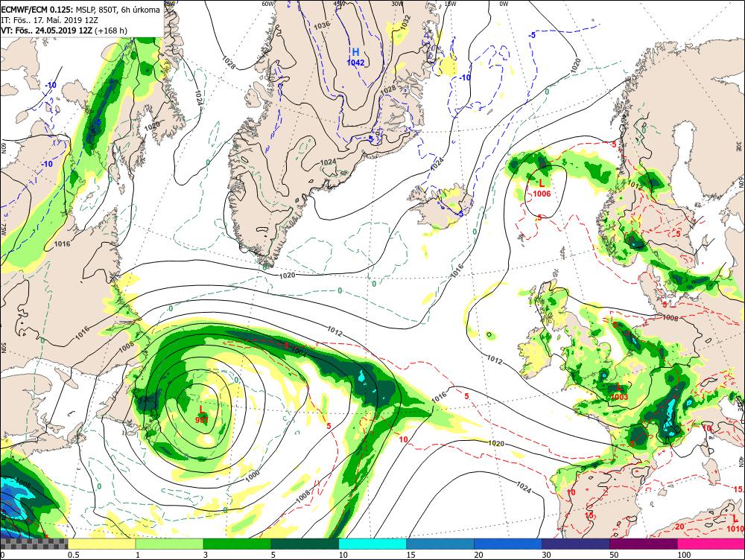Click the '1003' low pressure value
Screen dimensions: 745x560
pos(619,397)
